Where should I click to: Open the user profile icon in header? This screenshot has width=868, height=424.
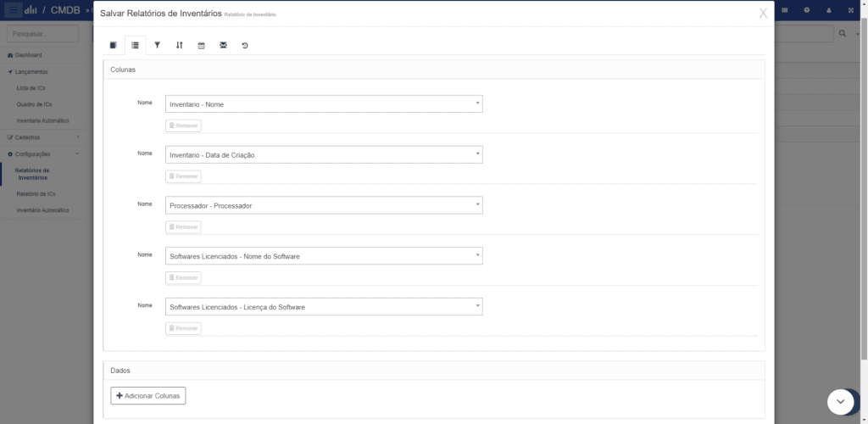pos(829,10)
